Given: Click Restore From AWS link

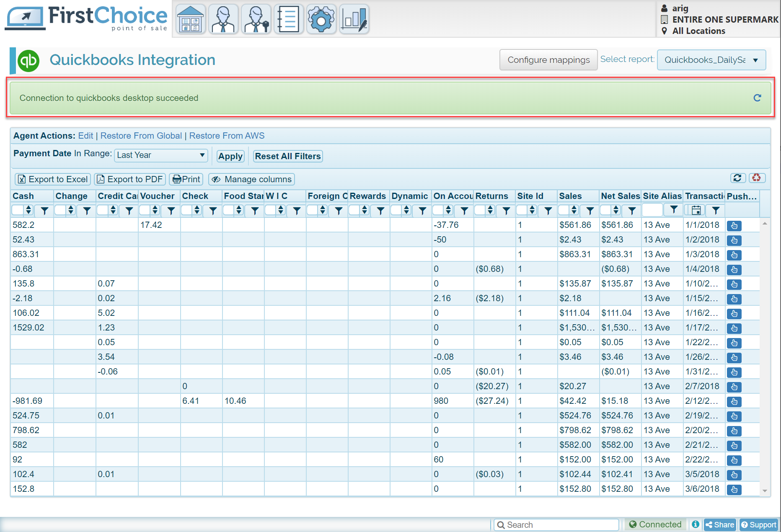Looking at the screenshot, I should coord(227,136).
